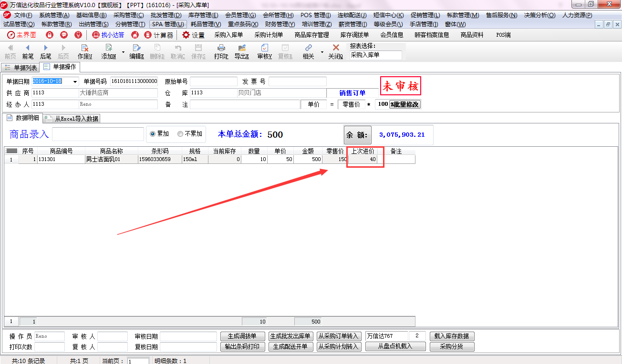Image resolution: width=622 pixels, height=364 pixels.
Task: Print the document with 打印
Action: pyautogui.click(x=221, y=51)
